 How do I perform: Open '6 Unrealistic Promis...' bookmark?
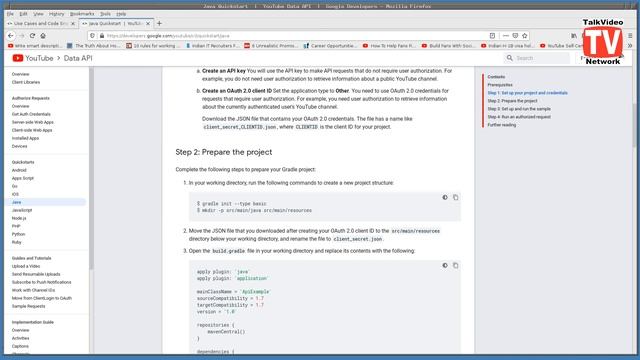click(x=271, y=46)
